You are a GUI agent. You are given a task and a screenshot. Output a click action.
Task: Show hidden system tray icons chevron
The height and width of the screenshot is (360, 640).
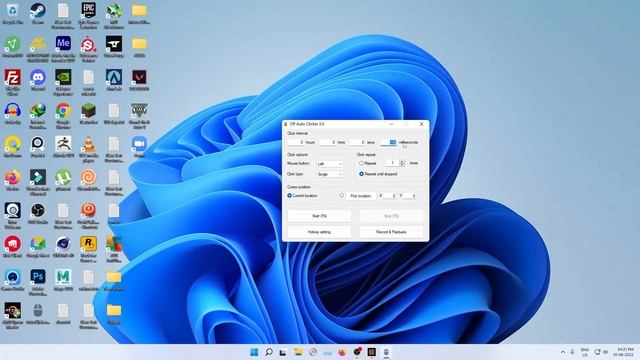(x=563, y=352)
